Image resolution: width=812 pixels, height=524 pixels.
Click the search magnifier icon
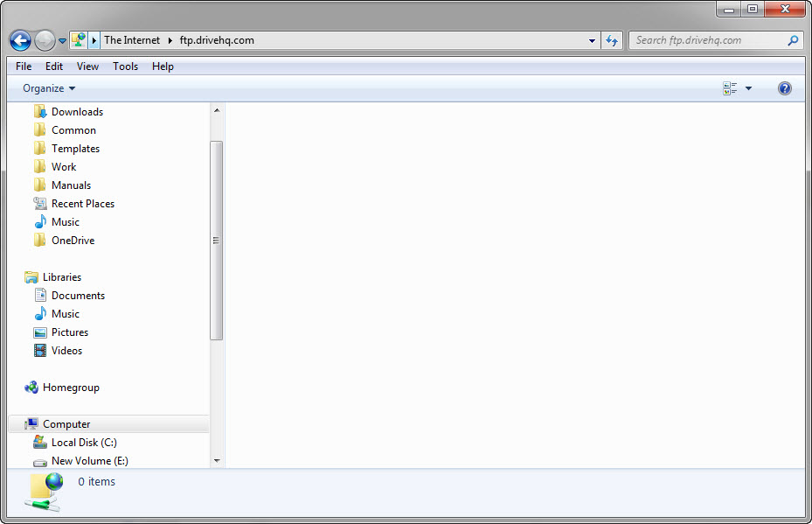click(793, 40)
